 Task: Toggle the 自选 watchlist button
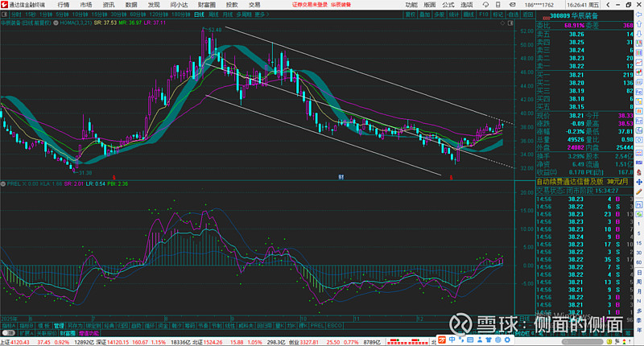513,14
